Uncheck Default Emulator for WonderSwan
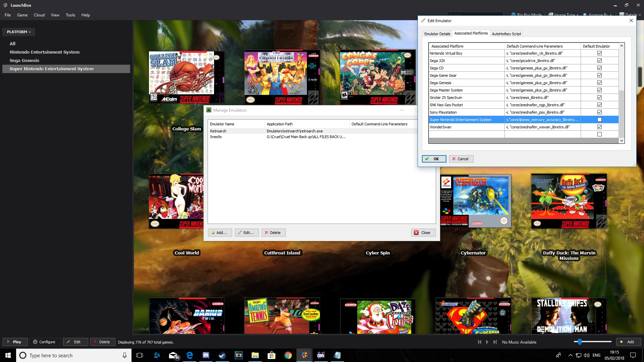 tap(599, 127)
